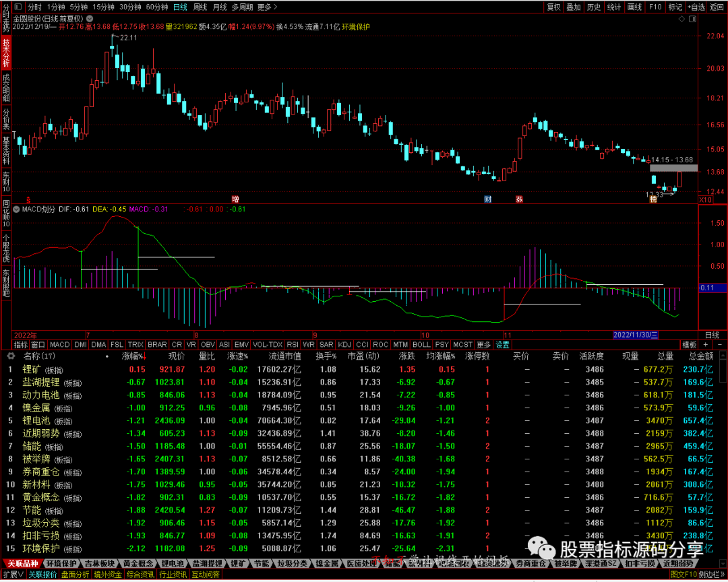Click the 增 event marker on the chart
728x582 pixels.
[x=235, y=199]
